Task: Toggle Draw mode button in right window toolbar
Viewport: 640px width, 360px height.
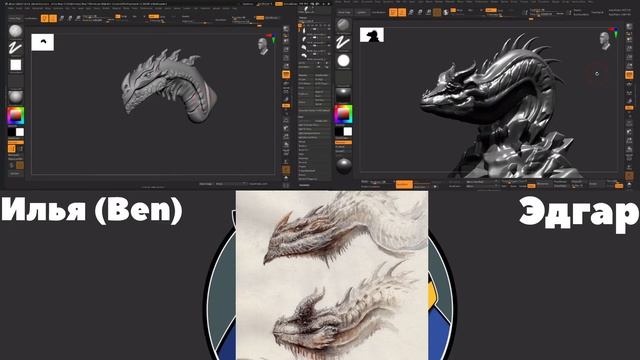Action: tap(402, 13)
